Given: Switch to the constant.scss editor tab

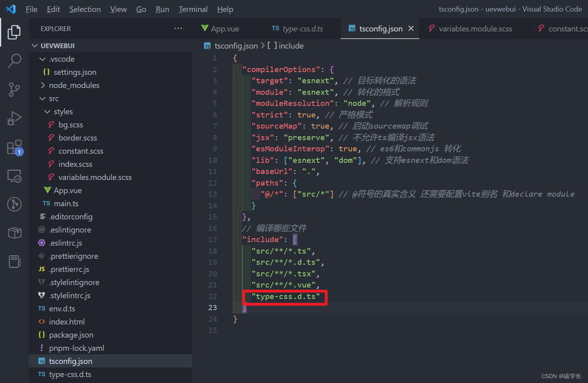Looking at the screenshot, I should click(x=559, y=28).
